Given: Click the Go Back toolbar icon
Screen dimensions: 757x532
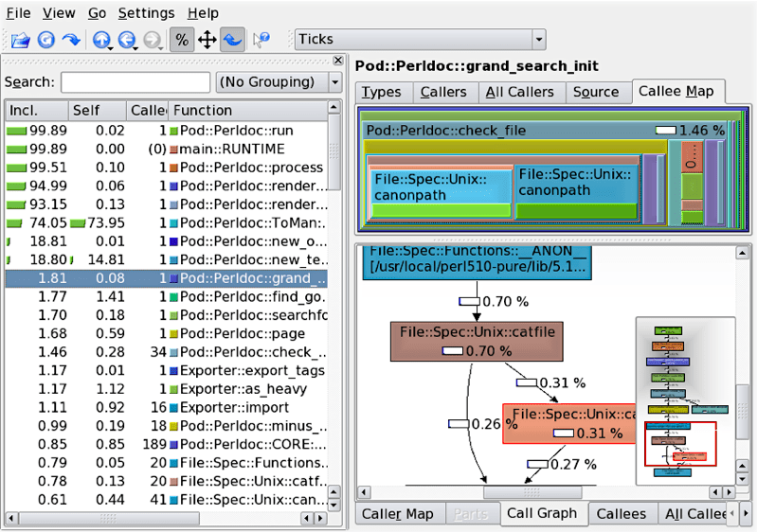Looking at the screenshot, I should click(x=127, y=40).
